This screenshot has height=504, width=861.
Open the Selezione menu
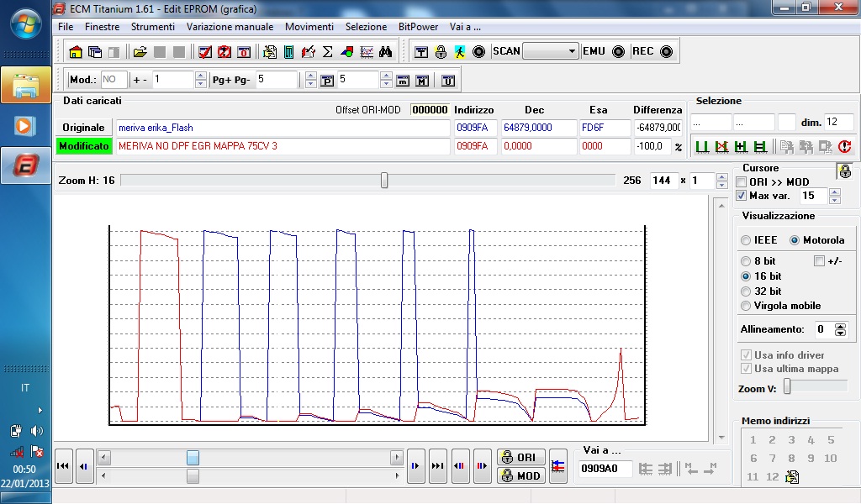(366, 27)
